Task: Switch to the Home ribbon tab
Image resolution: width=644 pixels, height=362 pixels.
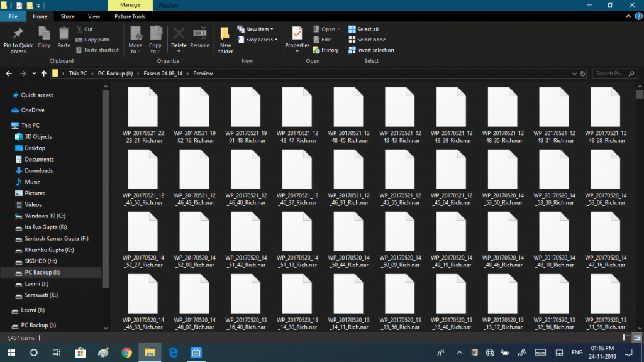Action: pyautogui.click(x=40, y=16)
